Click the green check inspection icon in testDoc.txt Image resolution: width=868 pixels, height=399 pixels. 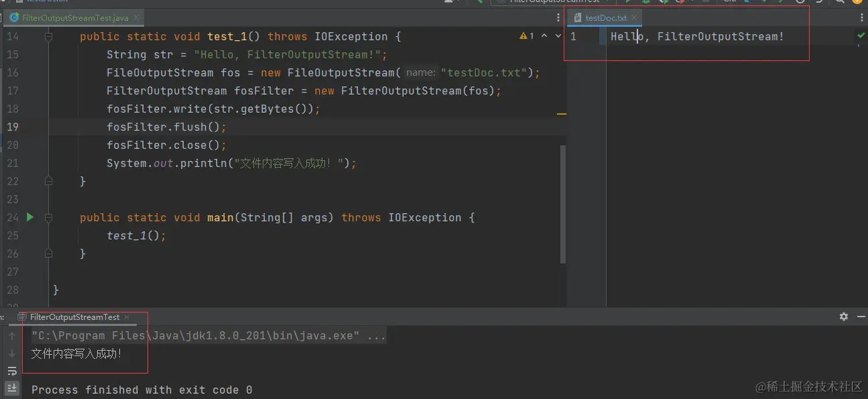(x=861, y=35)
